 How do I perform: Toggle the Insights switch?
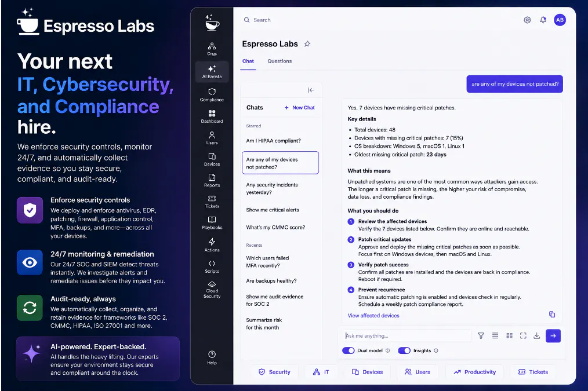pyautogui.click(x=404, y=350)
